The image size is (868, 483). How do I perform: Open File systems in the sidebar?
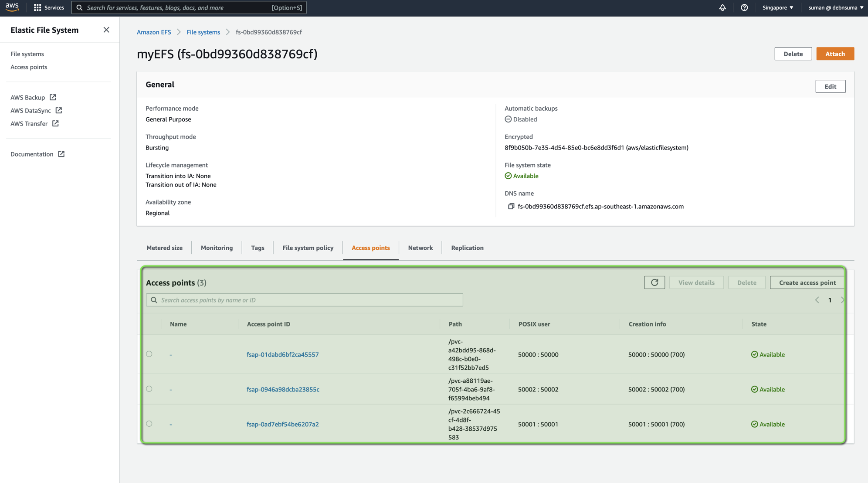tap(27, 54)
